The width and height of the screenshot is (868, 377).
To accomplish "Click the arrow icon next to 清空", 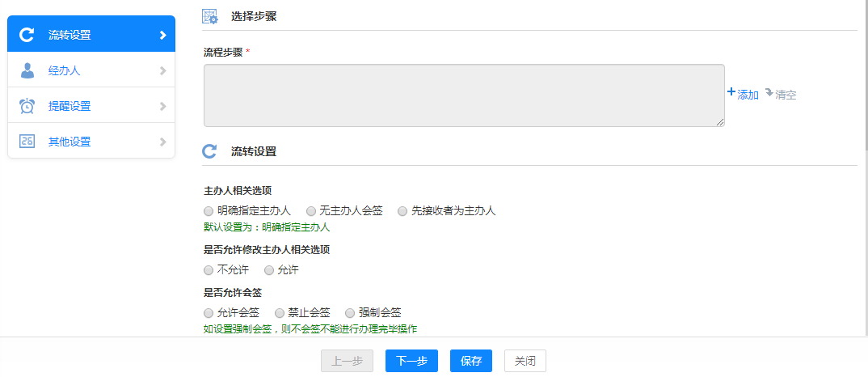I will [769, 93].
